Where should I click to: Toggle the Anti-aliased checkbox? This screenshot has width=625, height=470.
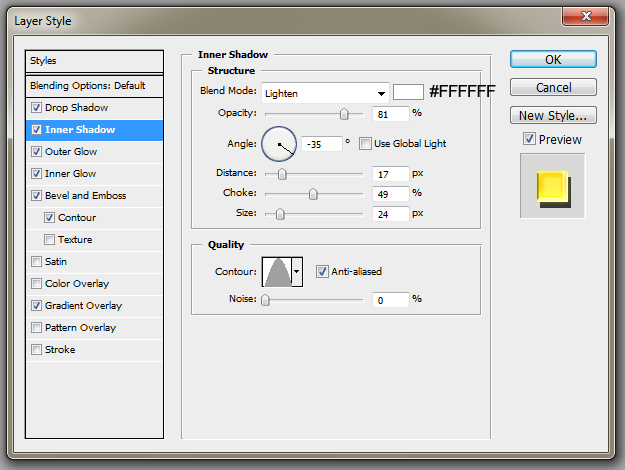[322, 271]
